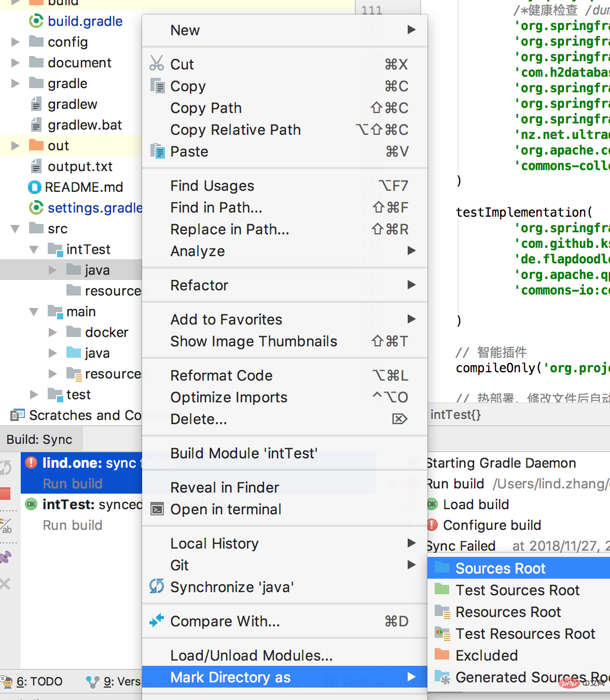
Task: Click the green Test Sources Root folder icon
Action: coord(442,589)
